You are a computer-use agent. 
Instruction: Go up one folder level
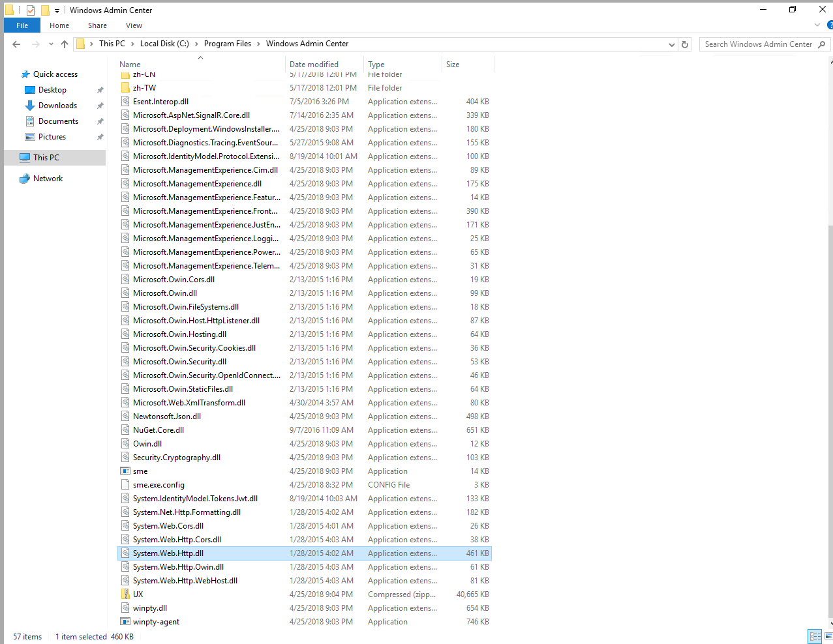tap(64, 44)
